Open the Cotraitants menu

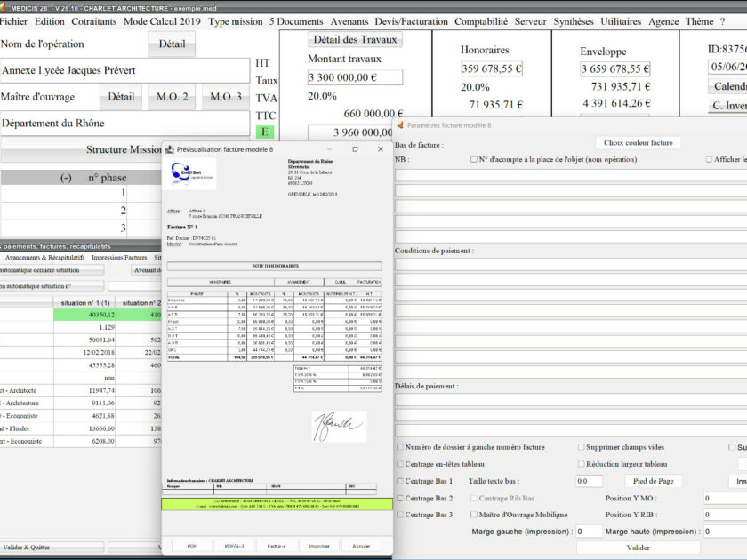pyautogui.click(x=94, y=21)
